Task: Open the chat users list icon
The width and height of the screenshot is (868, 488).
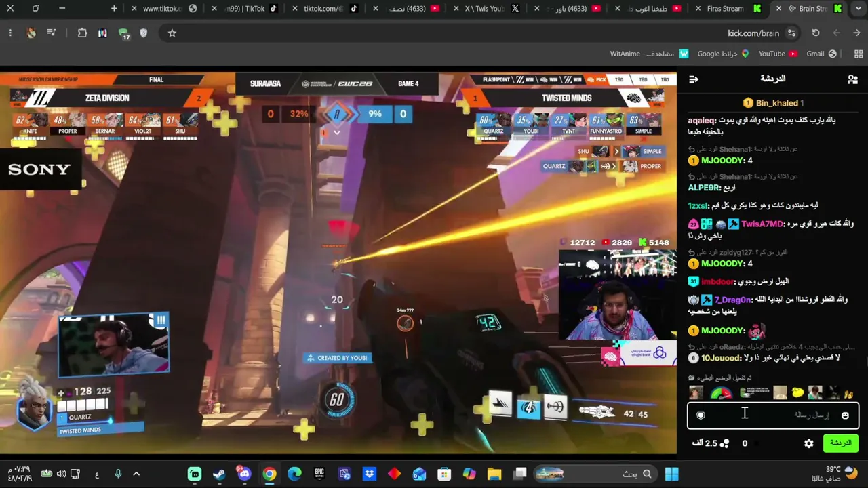Action: 852,79
